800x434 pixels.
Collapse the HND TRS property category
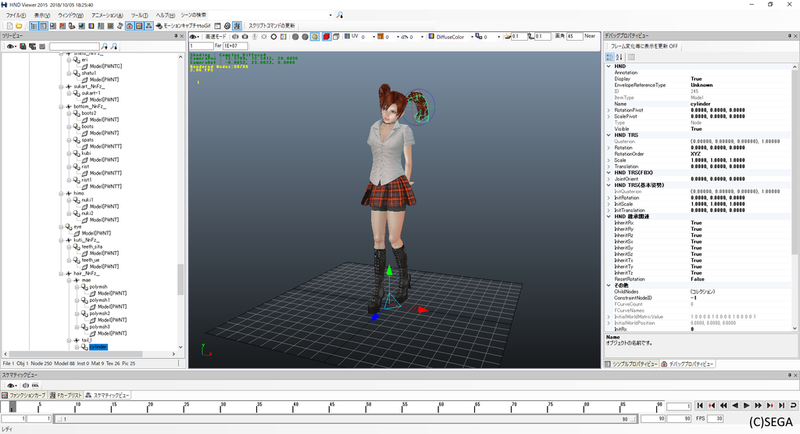(x=609, y=135)
